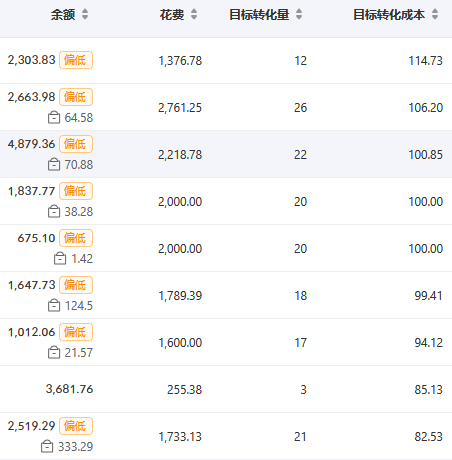Viewport: 452px width, 460px height.
Task: Click wallet icon beside 124.5
Action: (x=54, y=306)
